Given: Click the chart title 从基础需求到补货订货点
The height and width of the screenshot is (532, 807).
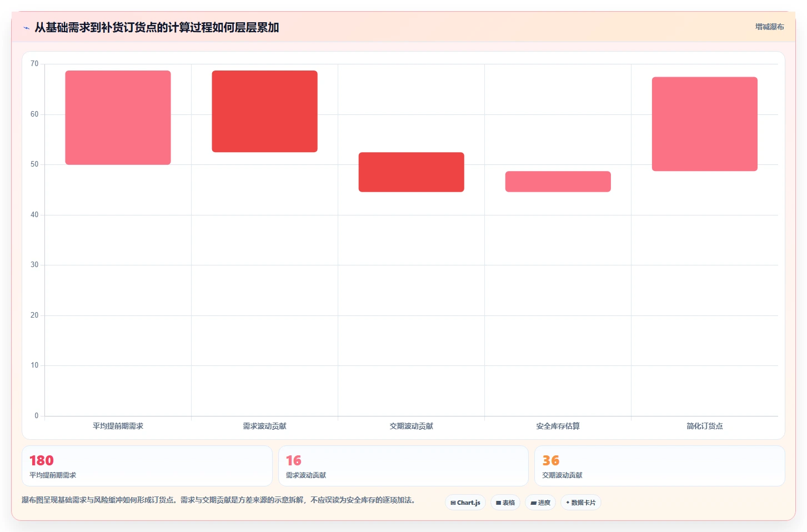Looking at the screenshot, I should [157, 27].
